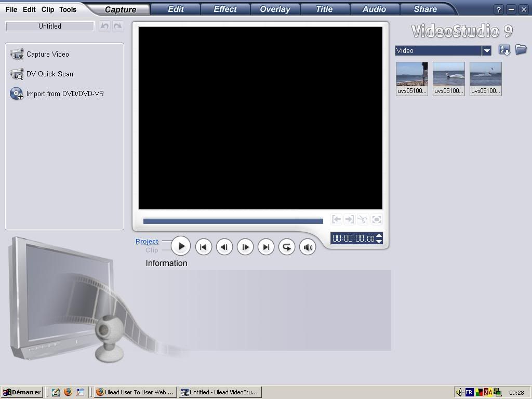Click the preview trim bar
The height and width of the screenshot is (399, 532).
[x=233, y=221]
